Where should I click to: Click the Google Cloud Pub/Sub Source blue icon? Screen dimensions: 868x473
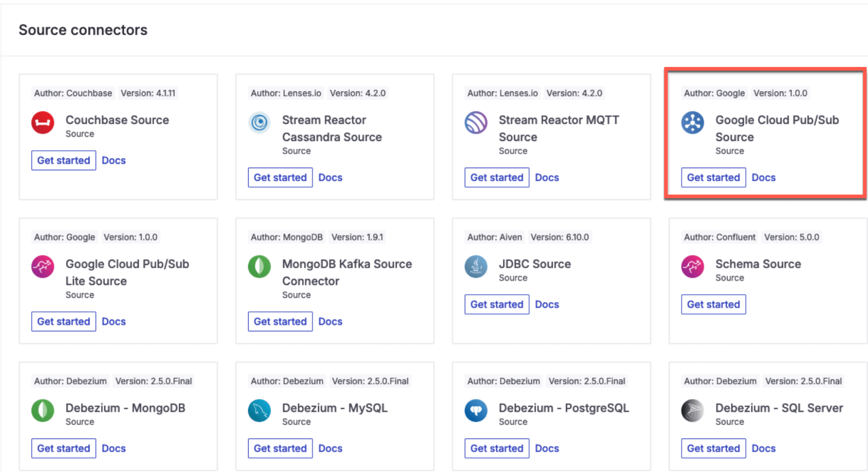coord(693,123)
